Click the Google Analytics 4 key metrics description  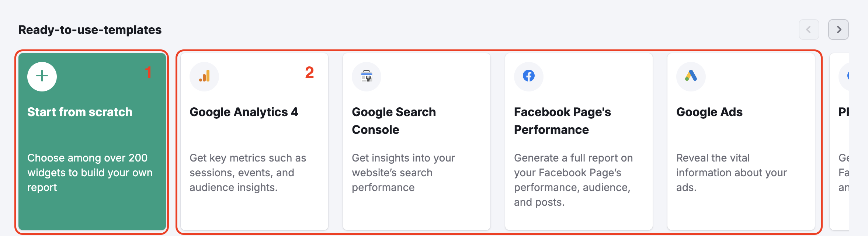point(247,173)
